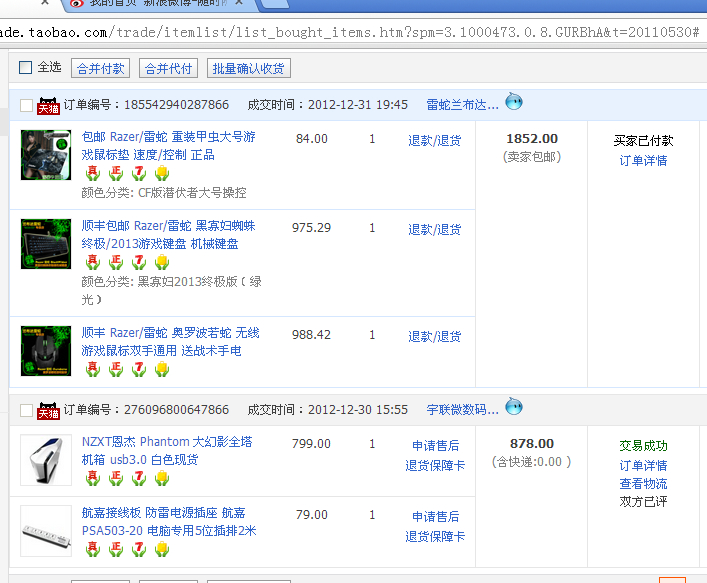The width and height of the screenshot is (707, 583).
Task: Open Razer 重装甲虫 mouse pad thumbnail
Action: (x=46, y=155)
